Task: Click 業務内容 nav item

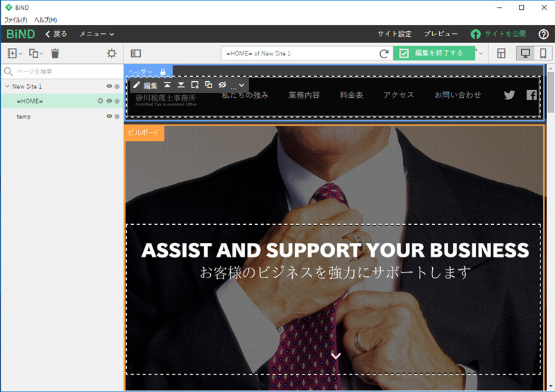Action: pyautogui.click(x=304, y=95)
